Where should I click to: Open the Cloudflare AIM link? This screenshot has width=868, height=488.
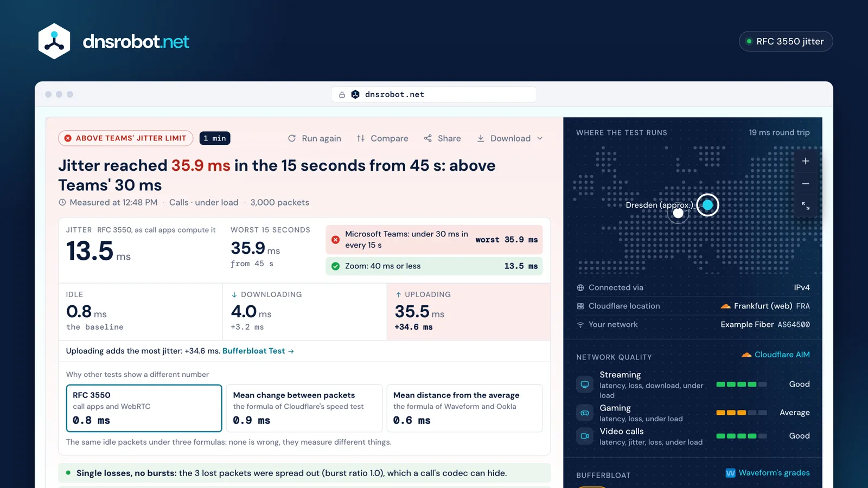pyautogui.click(x=776, y=355)
